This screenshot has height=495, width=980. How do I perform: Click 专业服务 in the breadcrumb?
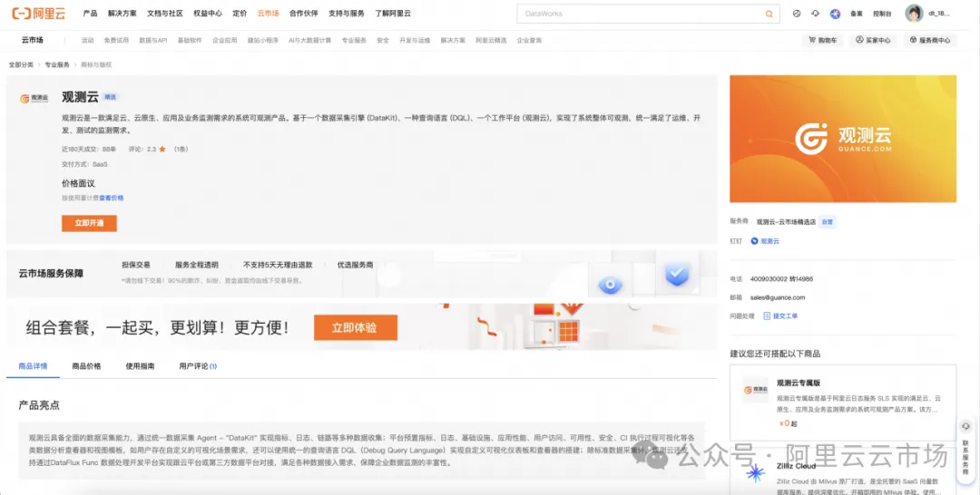[x=57, y=65]
